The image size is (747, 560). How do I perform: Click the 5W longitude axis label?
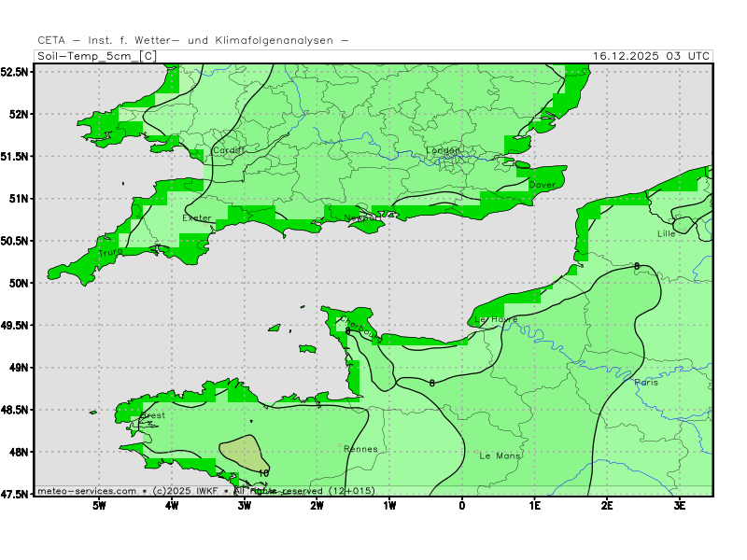[98, 505]
